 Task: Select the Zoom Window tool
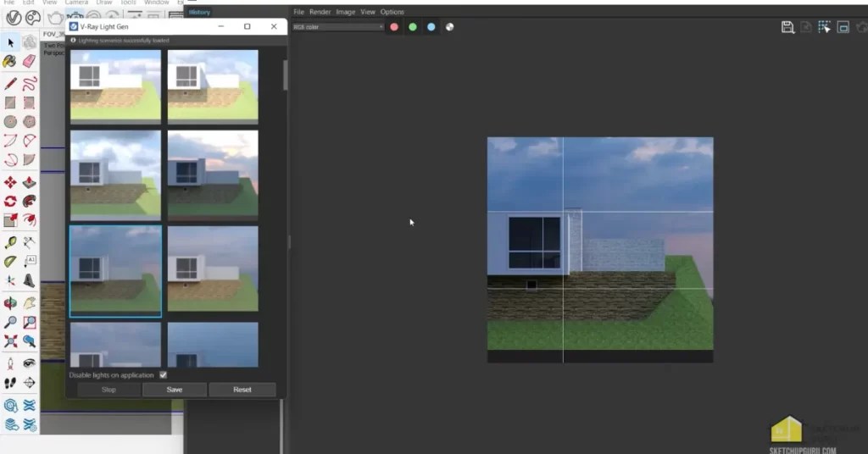[30, 322]
